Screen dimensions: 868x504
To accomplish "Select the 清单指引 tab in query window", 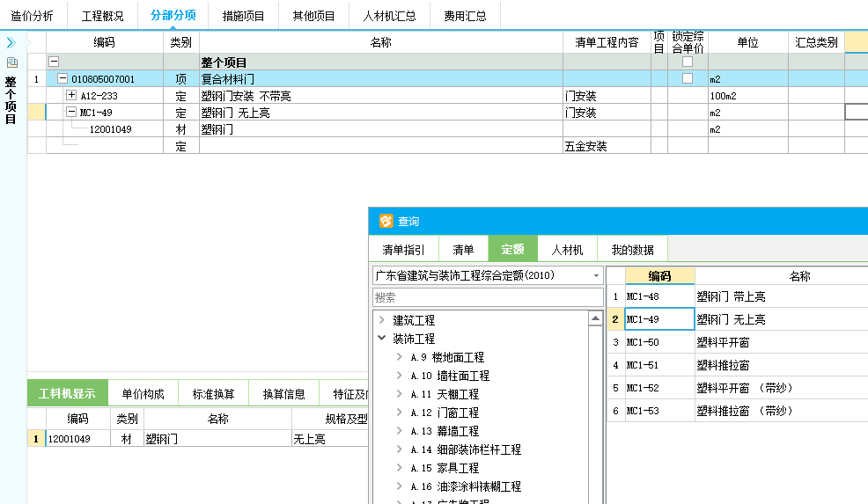I will click(403, 250).
